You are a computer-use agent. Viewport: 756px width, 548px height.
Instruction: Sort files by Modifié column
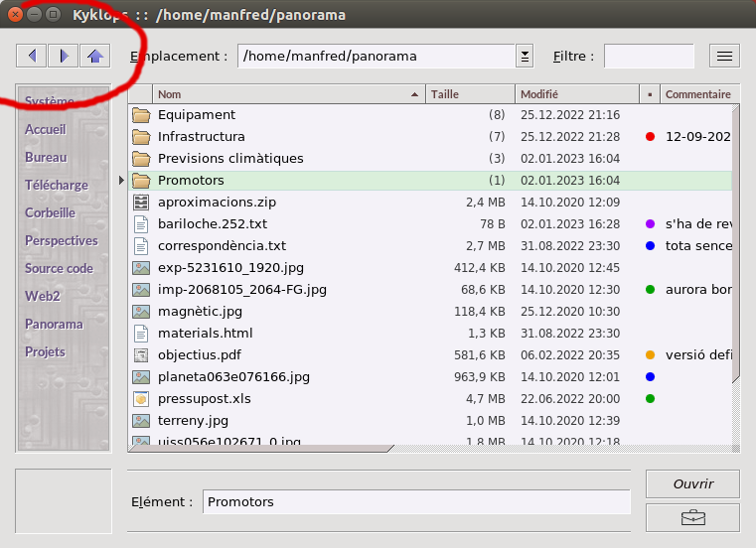[576, 94]
